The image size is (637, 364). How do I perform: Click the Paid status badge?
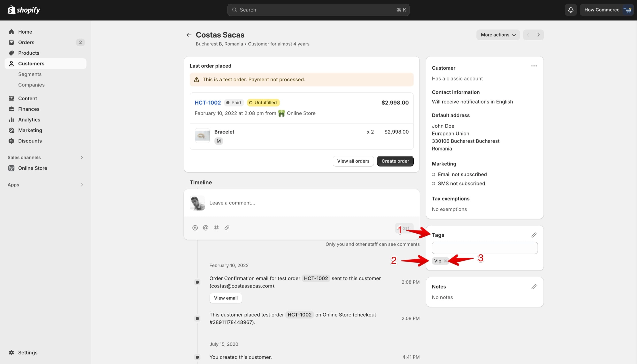tap(234, 103)
